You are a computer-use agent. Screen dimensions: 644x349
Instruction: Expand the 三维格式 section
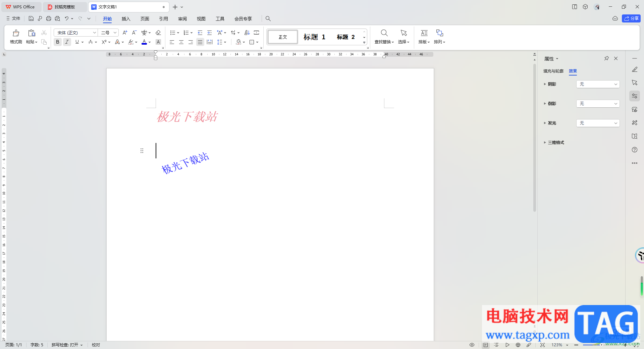(556, 143)
